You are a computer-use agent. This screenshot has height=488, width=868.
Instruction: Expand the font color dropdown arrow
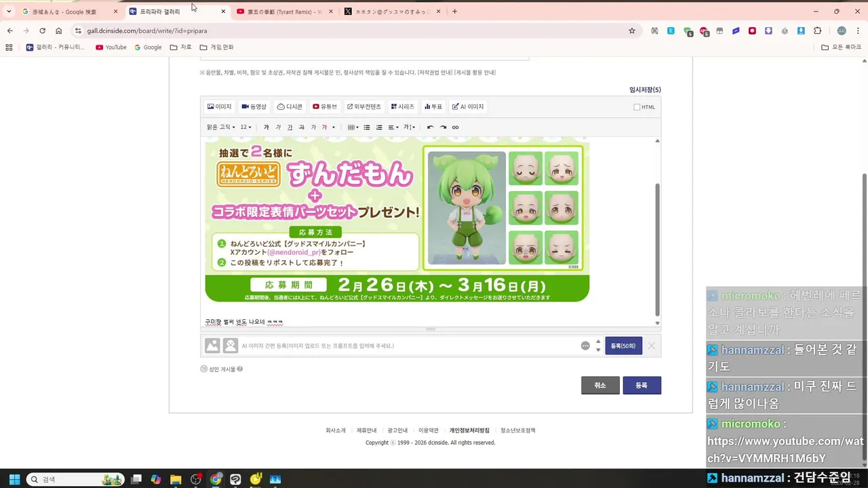click(x=333, y=127)
